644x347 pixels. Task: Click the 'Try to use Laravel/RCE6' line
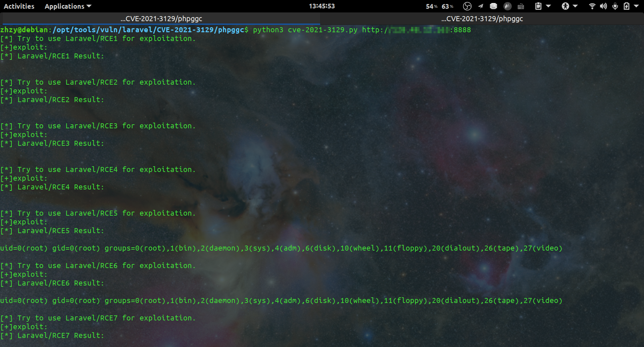[98, 266]
